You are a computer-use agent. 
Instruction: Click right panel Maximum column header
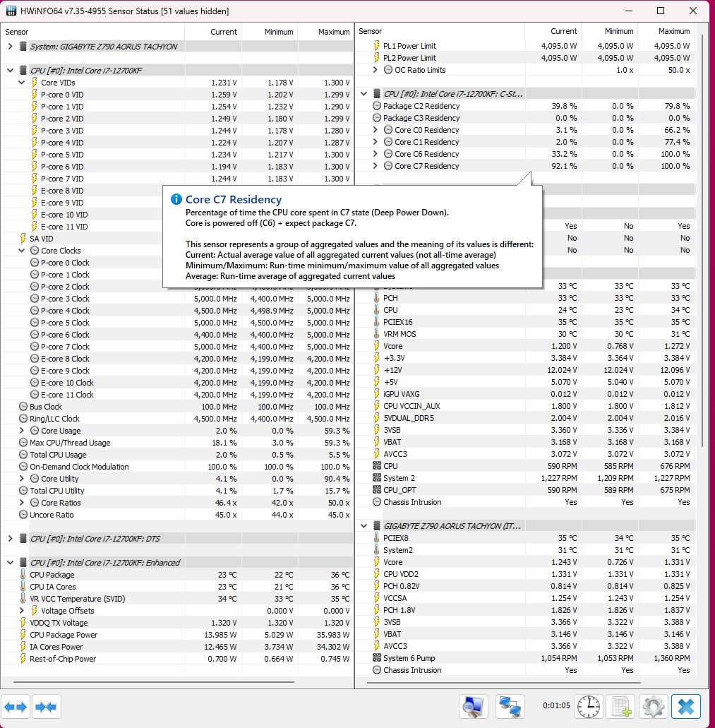tap(666, 31)
